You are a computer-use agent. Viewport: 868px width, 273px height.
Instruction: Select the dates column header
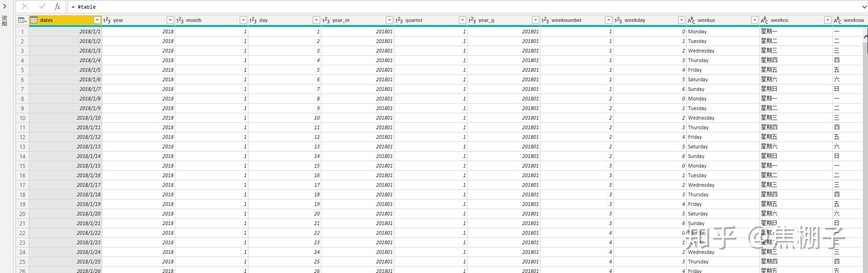coord(65,20)
